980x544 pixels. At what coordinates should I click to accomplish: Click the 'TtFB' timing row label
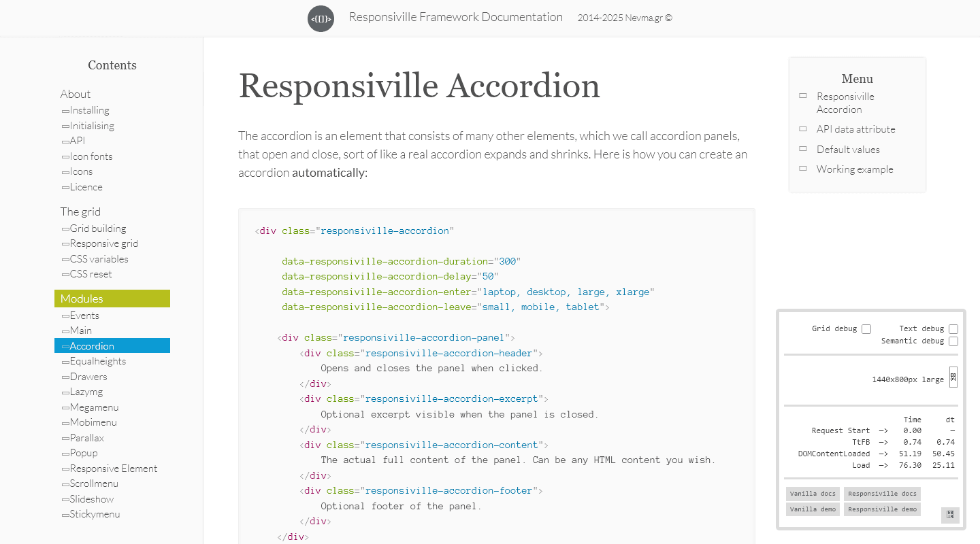(860, 442)
